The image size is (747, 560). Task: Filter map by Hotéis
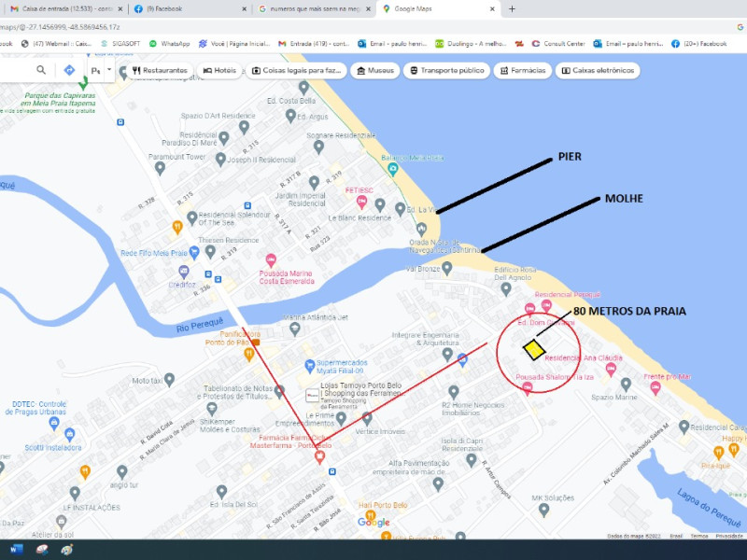tap(219, 71)
